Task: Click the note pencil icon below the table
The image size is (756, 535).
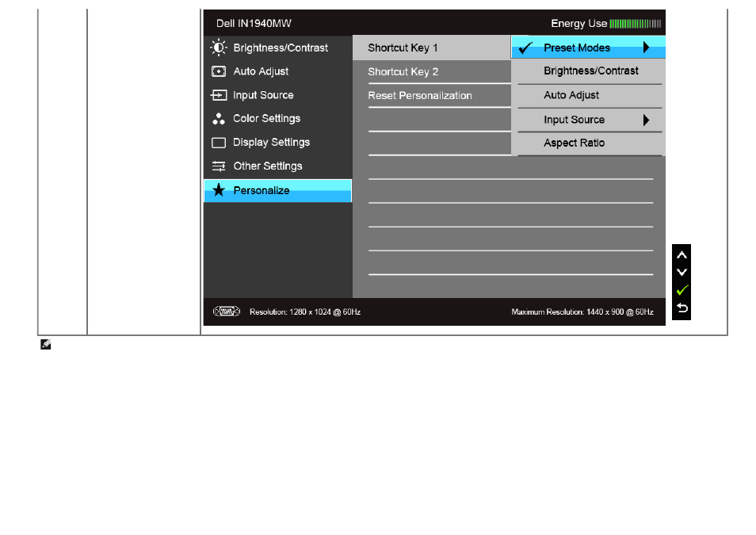Action: (x=46, y=345)
